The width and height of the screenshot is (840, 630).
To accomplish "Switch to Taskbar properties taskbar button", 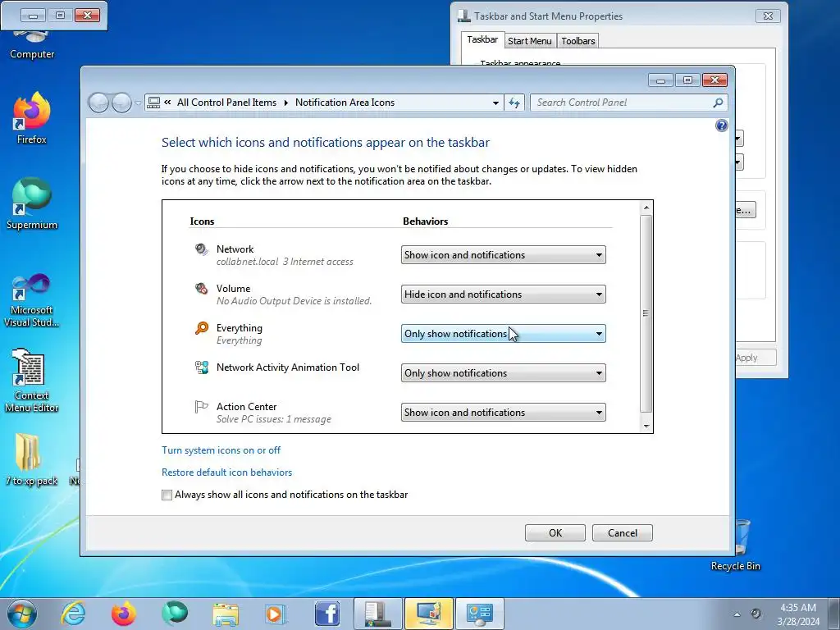I will [x=377, y=614].
